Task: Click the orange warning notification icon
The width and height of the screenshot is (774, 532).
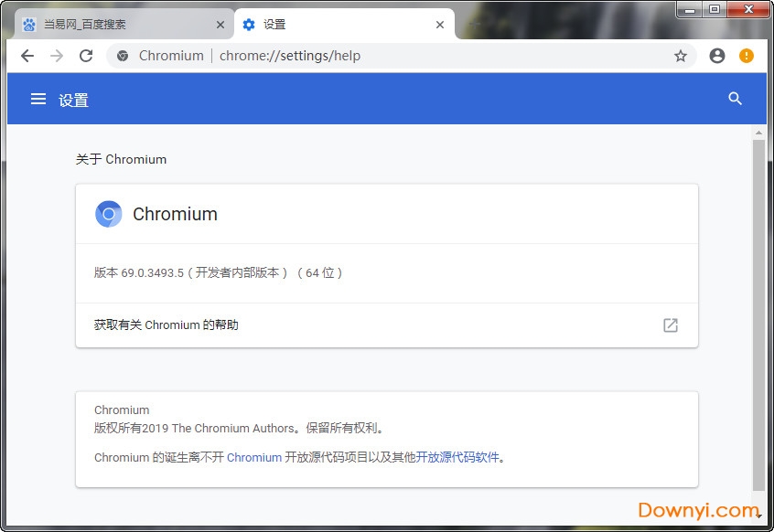Action: (746, 56)
